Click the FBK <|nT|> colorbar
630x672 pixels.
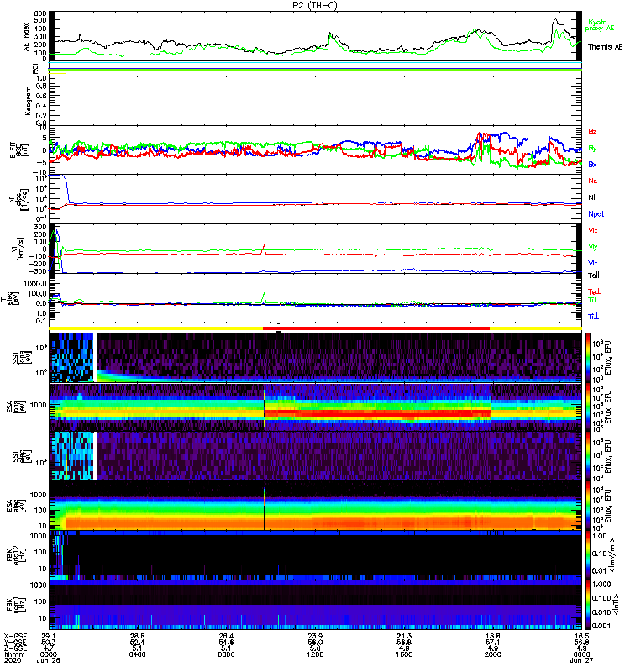(x=588, y=605)
